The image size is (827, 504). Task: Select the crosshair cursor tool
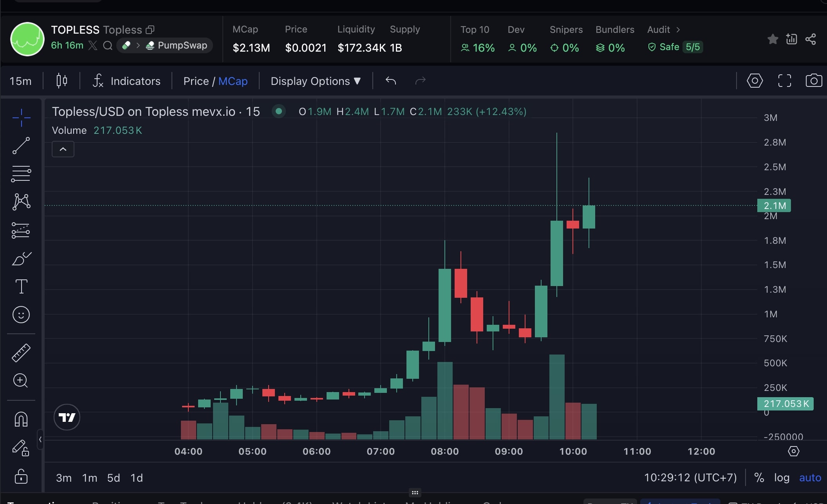[x=21, y=117]
